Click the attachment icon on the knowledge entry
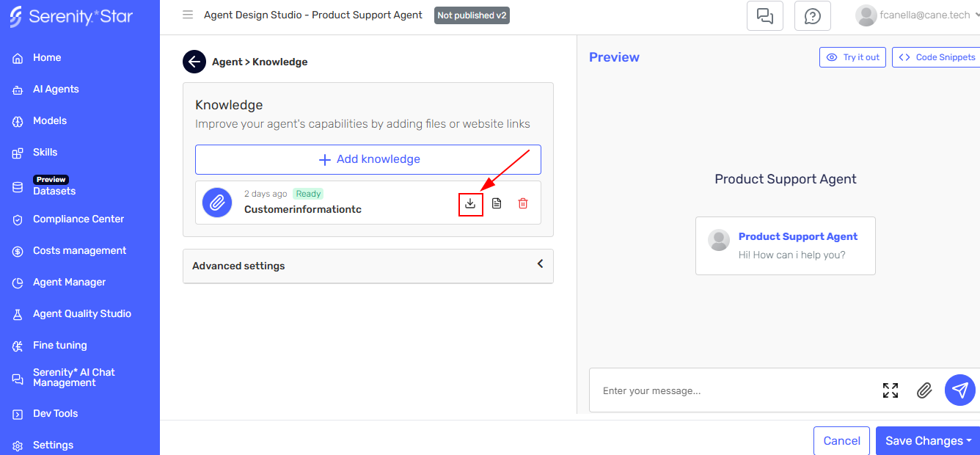This screenshot has height=455, width=980. coord(216,203)
